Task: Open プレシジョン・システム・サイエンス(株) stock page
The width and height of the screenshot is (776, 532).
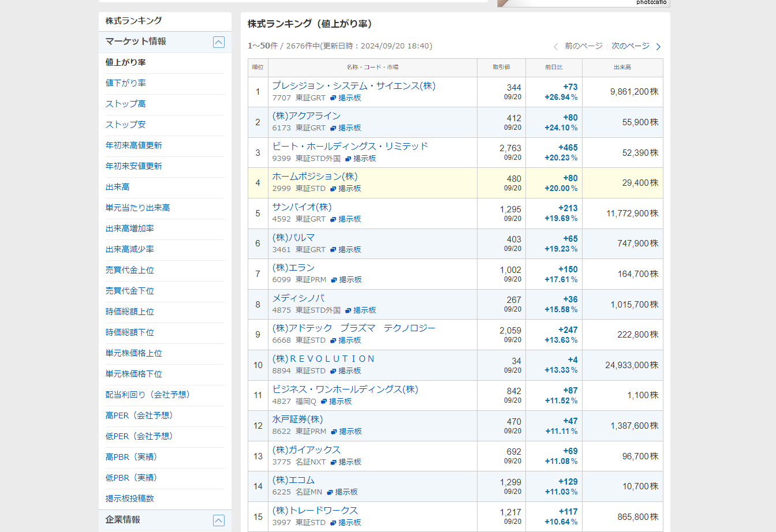Action: coord(354,86)
